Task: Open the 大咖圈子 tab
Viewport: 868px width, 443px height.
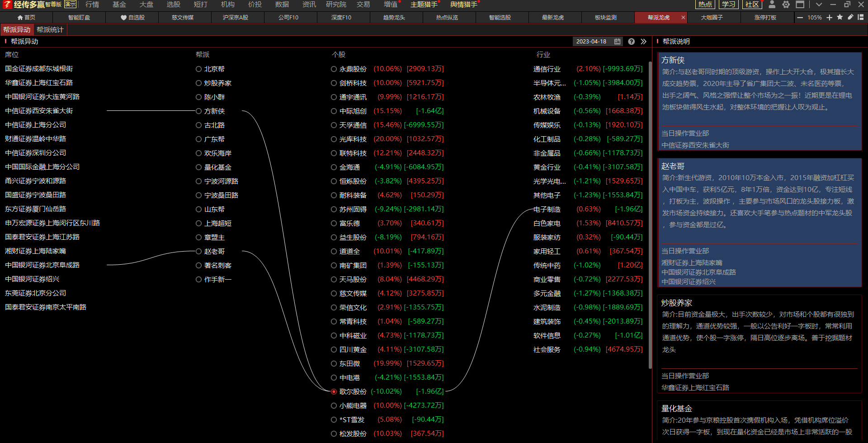Action: tap(712, 18)
